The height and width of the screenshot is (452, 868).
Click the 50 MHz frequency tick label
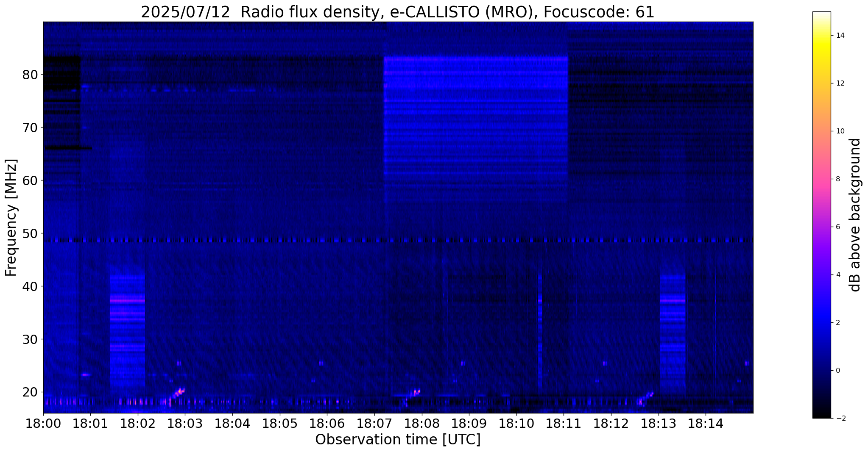30,233
